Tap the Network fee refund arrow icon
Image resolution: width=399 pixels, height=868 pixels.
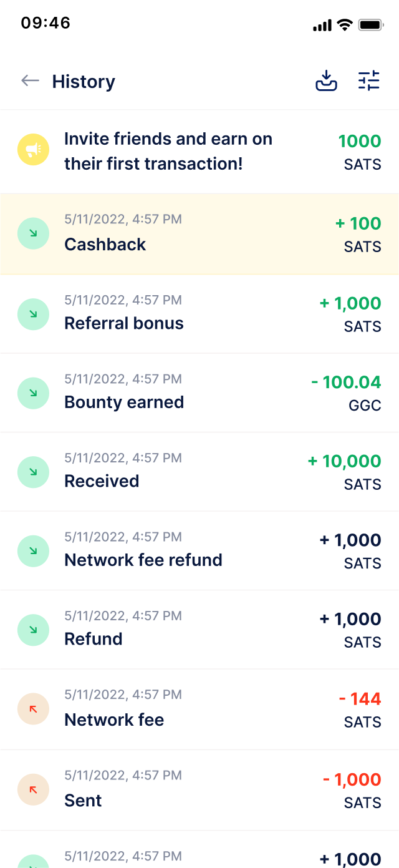pyautogui.click(x=33, y=550)
